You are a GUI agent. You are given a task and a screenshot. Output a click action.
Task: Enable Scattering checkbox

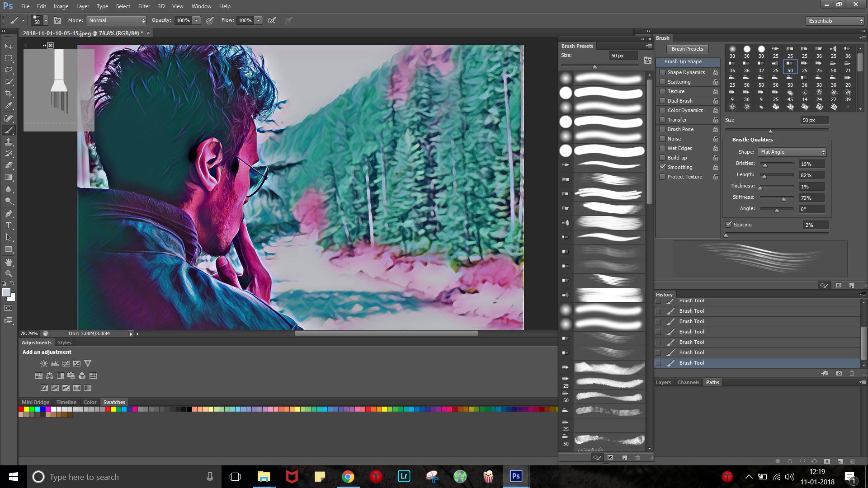(662, 82)
